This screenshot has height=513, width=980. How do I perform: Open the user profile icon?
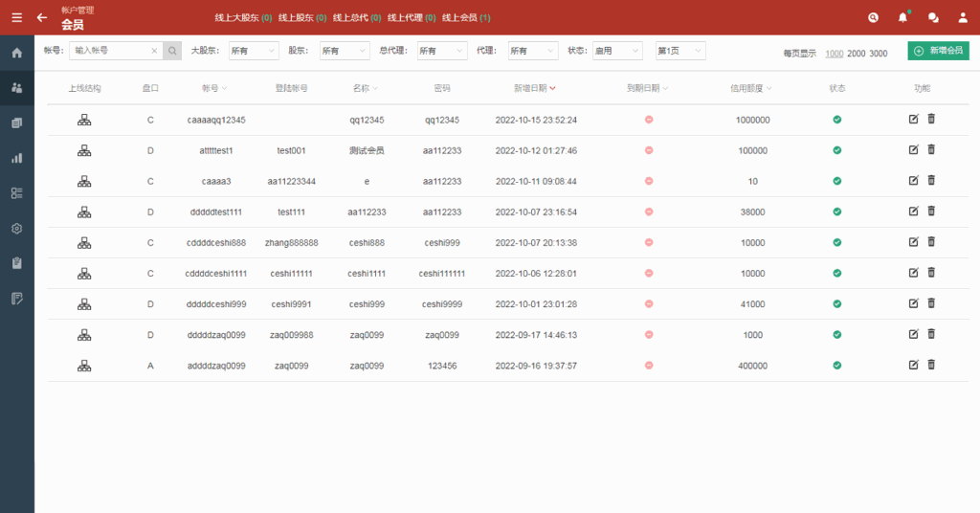963,17
